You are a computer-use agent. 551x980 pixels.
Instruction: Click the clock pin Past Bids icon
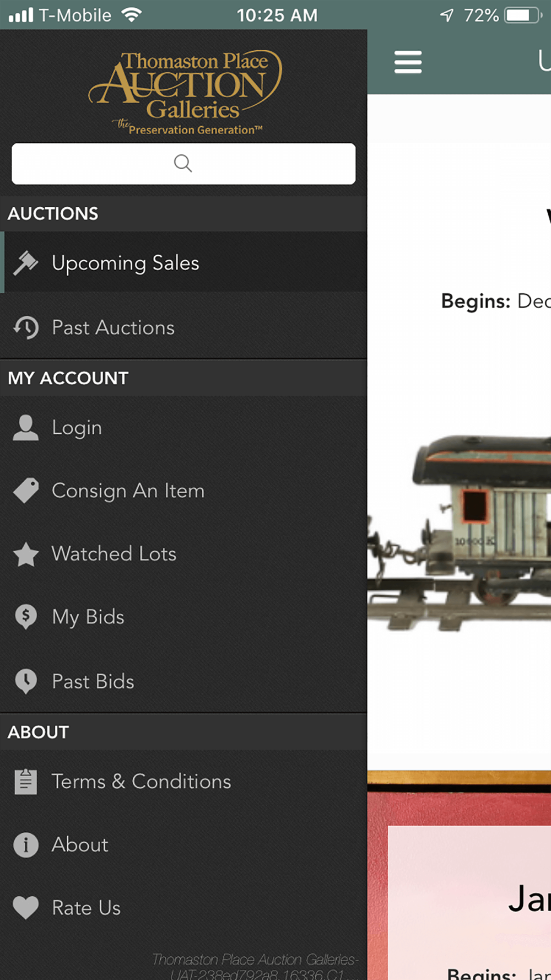26,681
